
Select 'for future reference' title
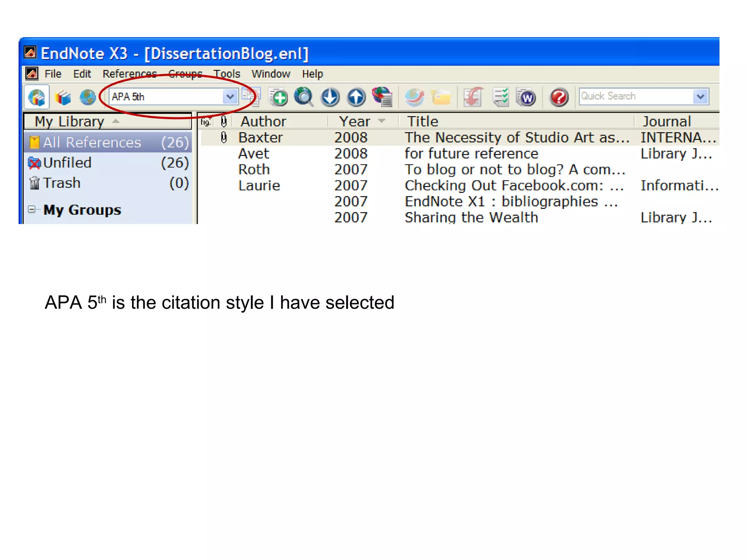471,153
